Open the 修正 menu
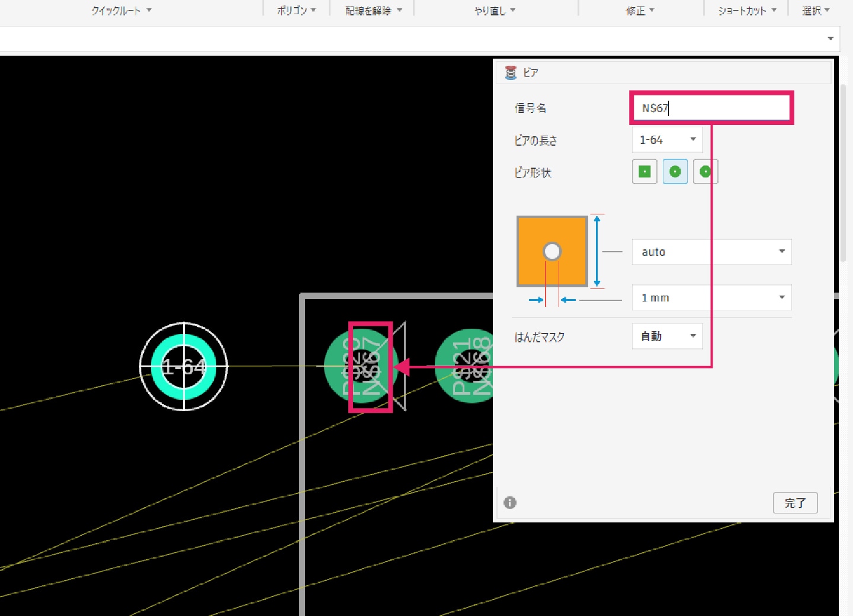Image resolution: width=853 pixels, height=616 pixels. (640, 11)
